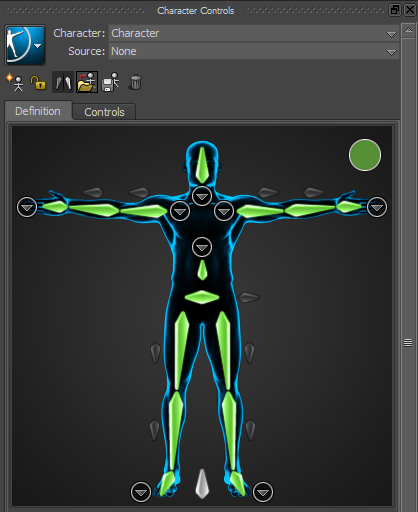This screenshot has width=418, height=512.
Task: Switch to the Definition tab
Action: pos(38,111)
